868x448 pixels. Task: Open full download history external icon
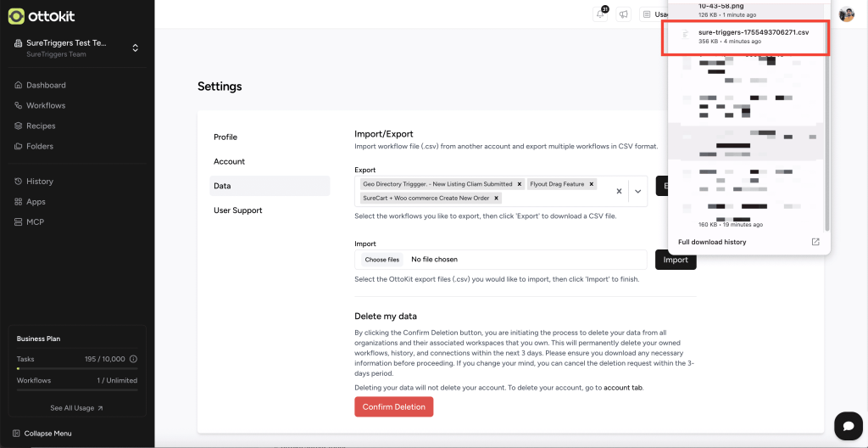[x=815, y=242]
